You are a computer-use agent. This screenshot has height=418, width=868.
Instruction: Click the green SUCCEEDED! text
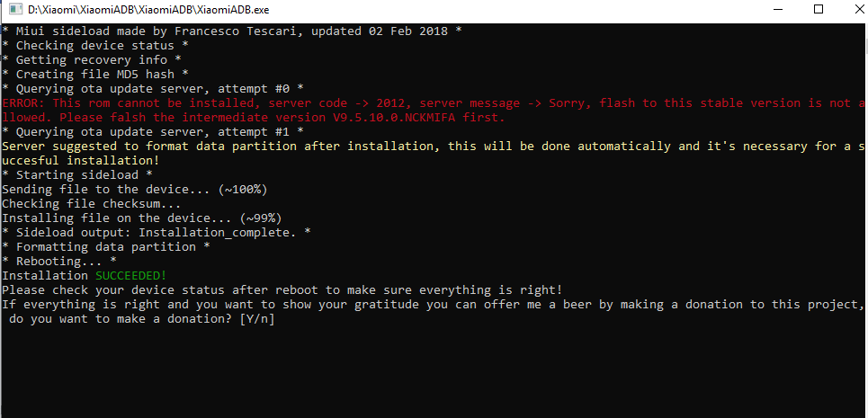(x=130, y=275)
